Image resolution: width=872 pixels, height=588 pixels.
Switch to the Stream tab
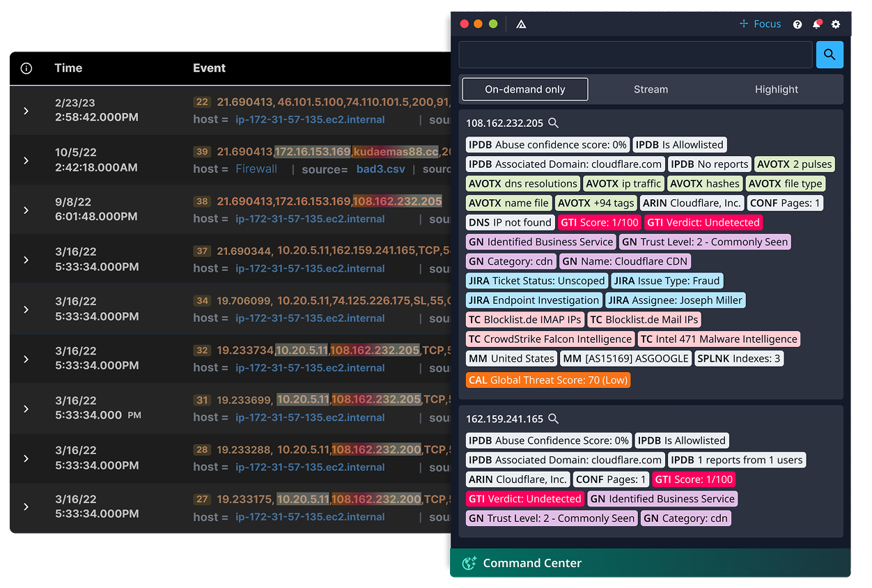pyautogui.click(x=651, y=89)
